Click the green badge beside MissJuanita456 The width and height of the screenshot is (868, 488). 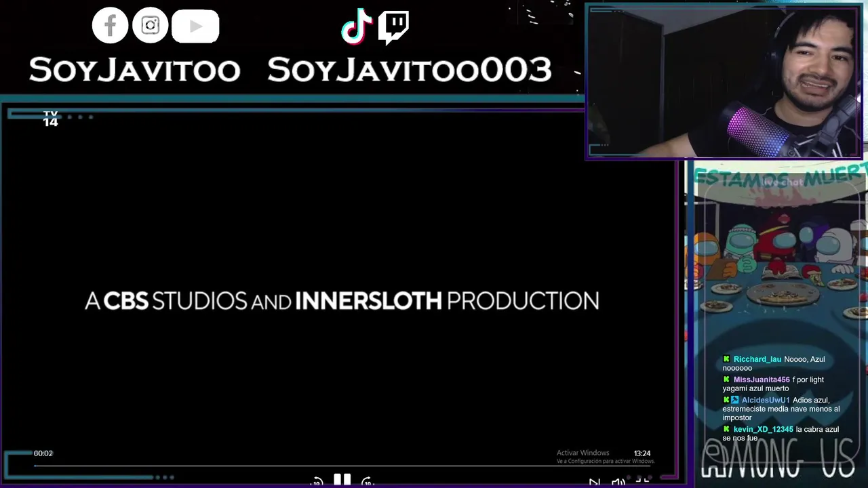[726, 380]
